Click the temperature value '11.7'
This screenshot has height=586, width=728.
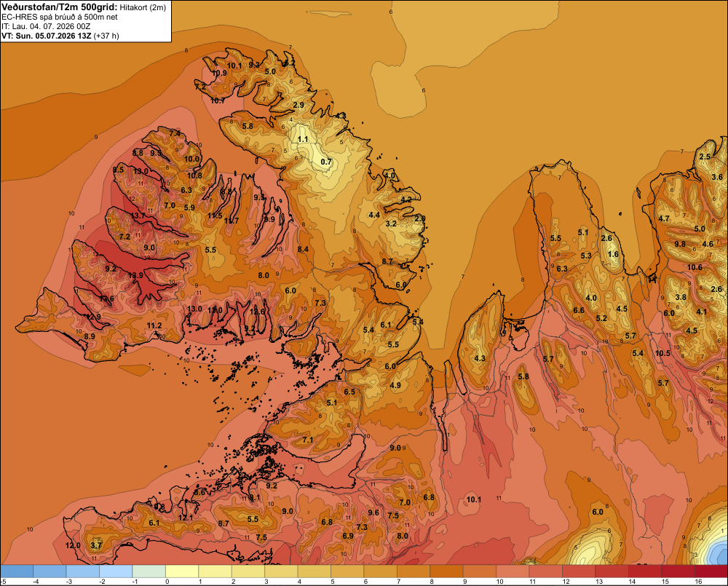pos(232,221)
